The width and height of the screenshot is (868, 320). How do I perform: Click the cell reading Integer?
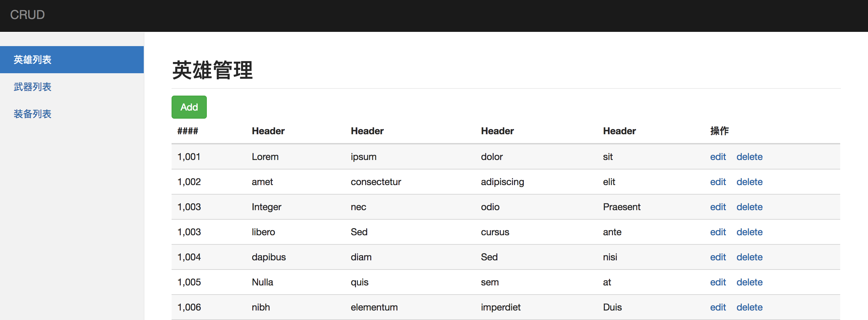coord(267,207)
